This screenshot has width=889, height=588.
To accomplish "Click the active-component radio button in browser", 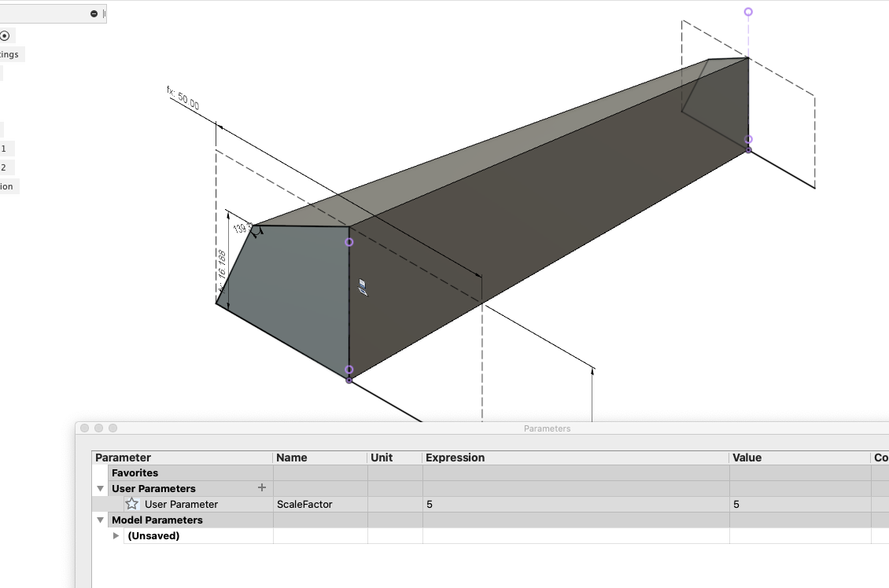I will pyautogui.click(x=5, y=36).
